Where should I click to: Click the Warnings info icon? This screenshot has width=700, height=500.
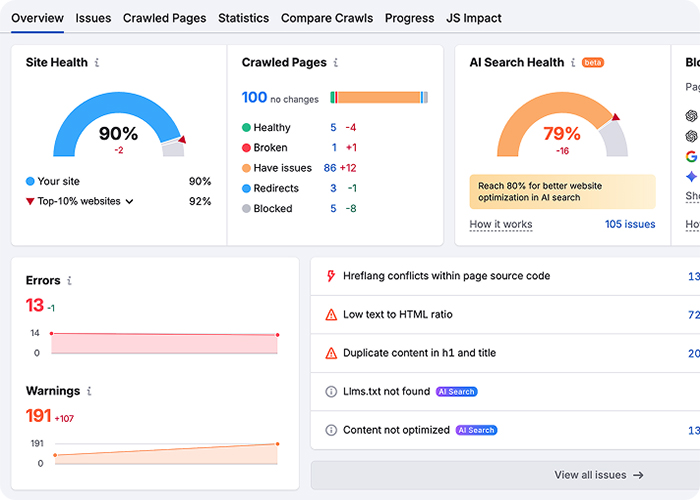89,391
